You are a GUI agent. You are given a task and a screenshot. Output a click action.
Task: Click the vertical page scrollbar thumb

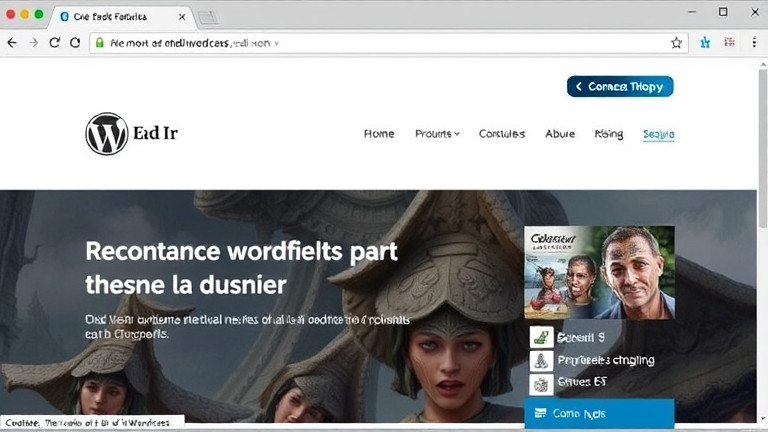[763, 148]
